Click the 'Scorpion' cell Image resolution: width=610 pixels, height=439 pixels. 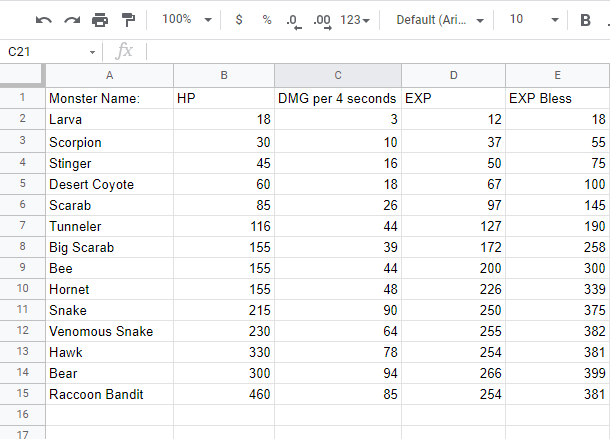110,141
